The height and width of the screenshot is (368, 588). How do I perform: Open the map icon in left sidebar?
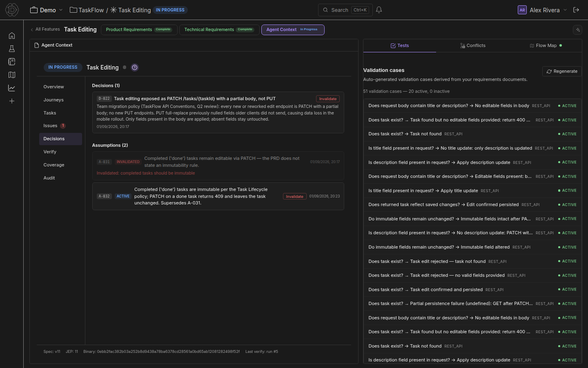click(x=12, y=75)
